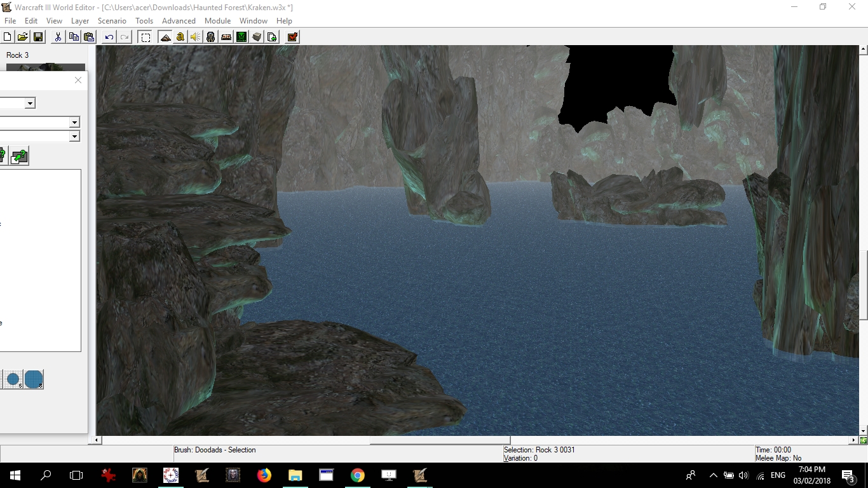Create a new map with New icon
Screen dimensions: 868x488
[8, 37]
